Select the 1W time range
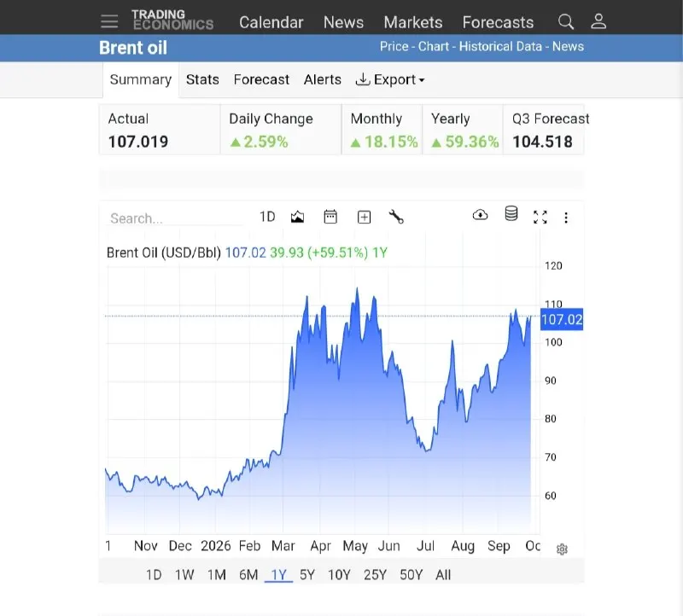The width and height of the screenshot is (683, 616). pos(184,575)
